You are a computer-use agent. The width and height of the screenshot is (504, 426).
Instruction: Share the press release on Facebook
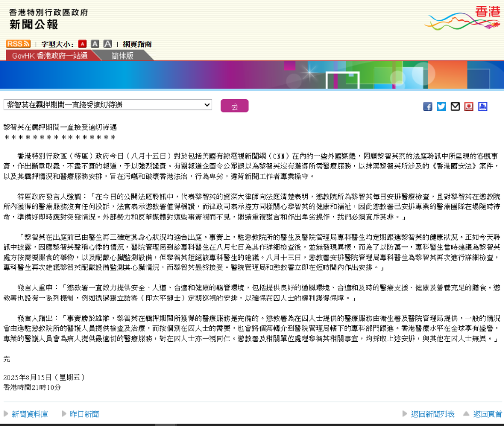(427, 106)
